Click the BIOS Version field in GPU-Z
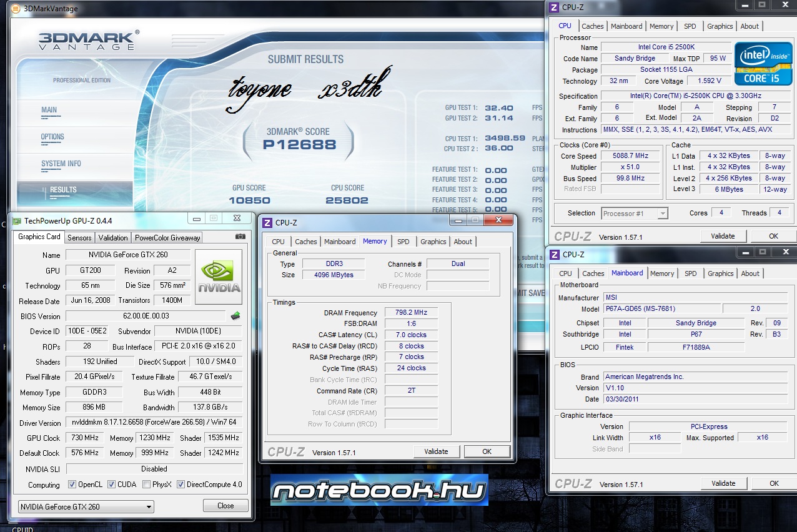 tap(146, 316)
